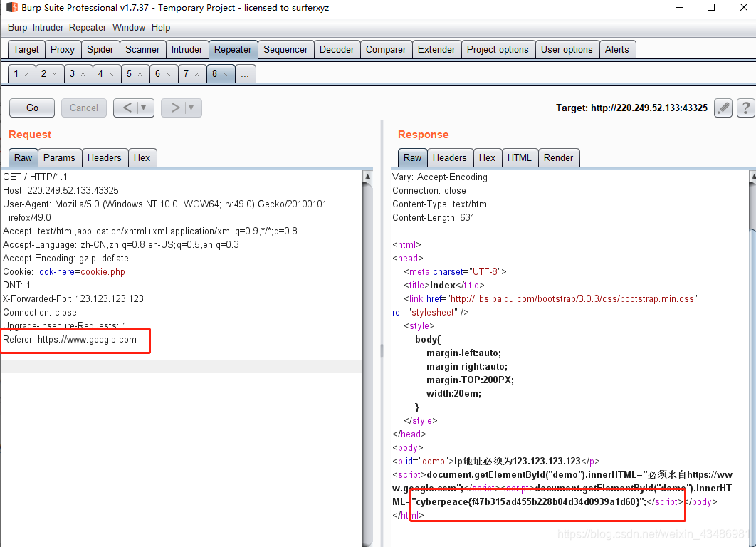Open the Burp menu
The width and height of the screenshot is (756, 547).
pos(17,28)
